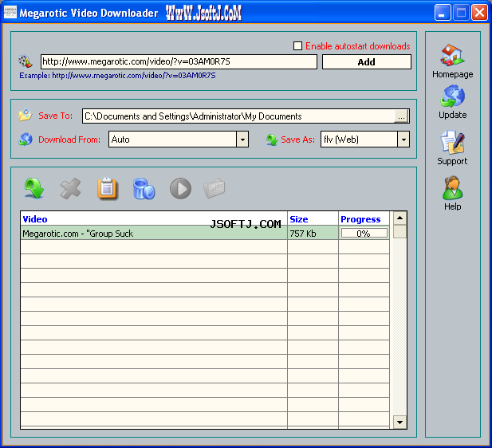Open the Support notepad icon

tap(452, 142)
